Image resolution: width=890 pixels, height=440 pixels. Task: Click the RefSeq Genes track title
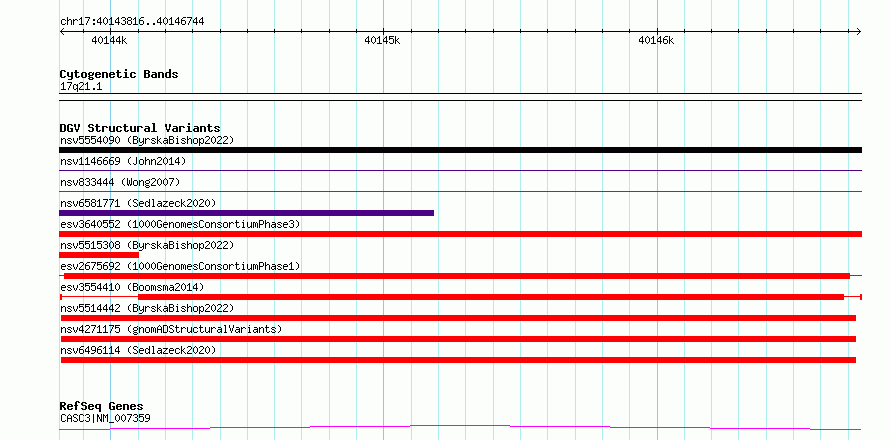click(x=101, y=407)
